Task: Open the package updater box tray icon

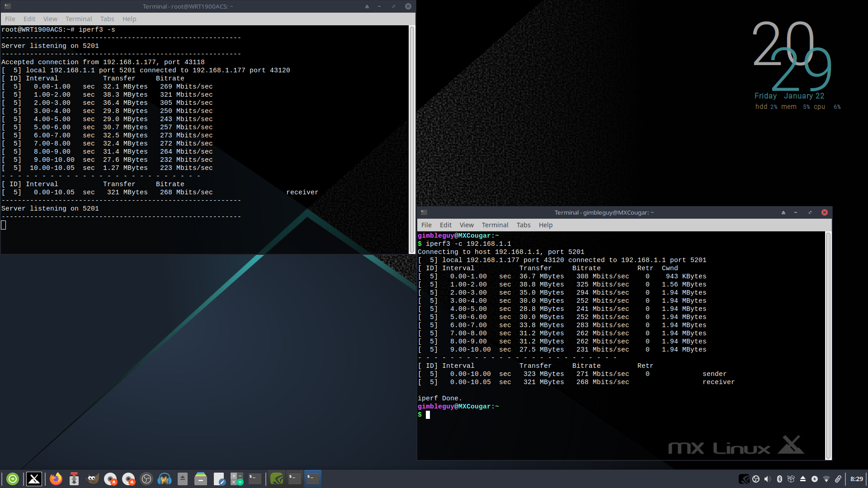Action: pyautogui.click(x=791, y=479)
